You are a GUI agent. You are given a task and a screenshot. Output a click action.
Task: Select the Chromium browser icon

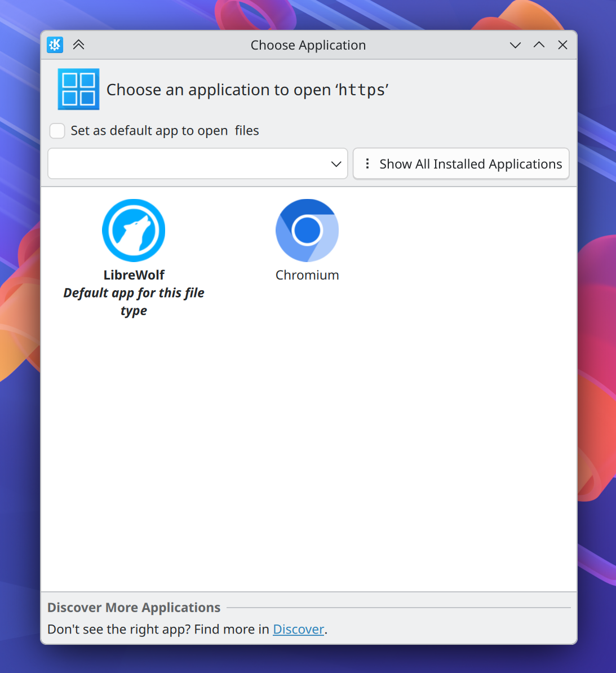point(307,230)
